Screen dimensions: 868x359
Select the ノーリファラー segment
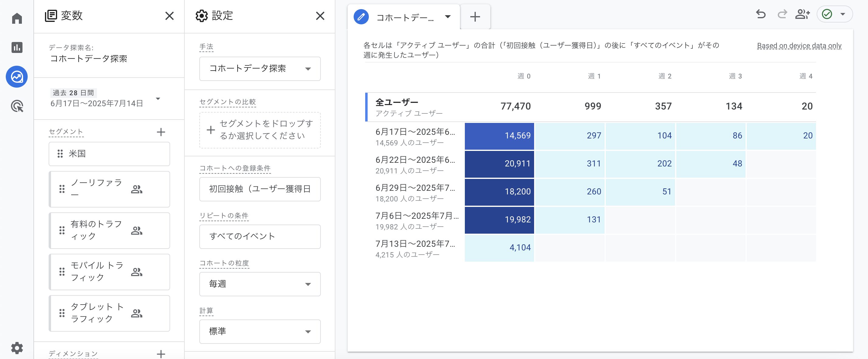(x=109, y=189)
